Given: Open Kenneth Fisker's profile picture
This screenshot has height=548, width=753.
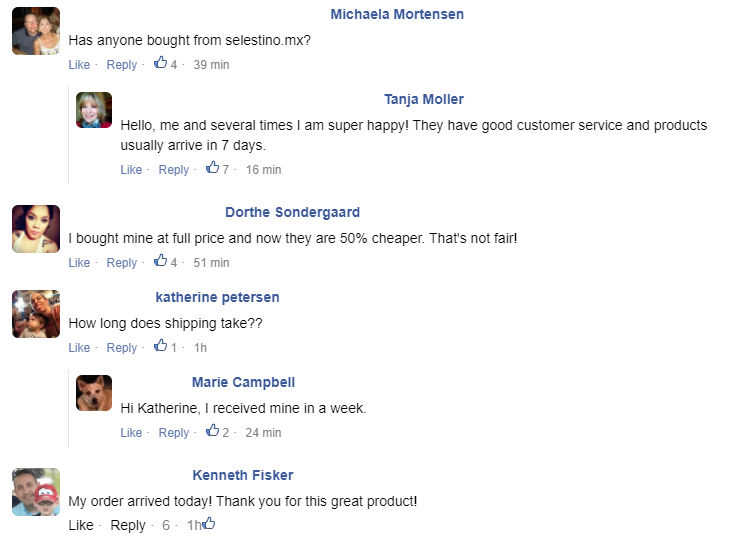Looking at the screenshot, I should point(36,492).
